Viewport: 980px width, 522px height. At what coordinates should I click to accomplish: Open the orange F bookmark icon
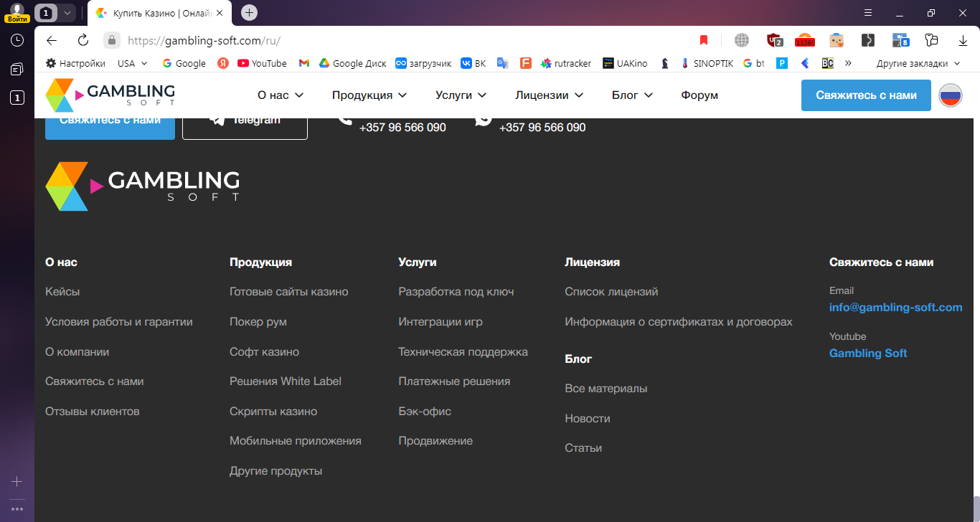click(526, 63)
